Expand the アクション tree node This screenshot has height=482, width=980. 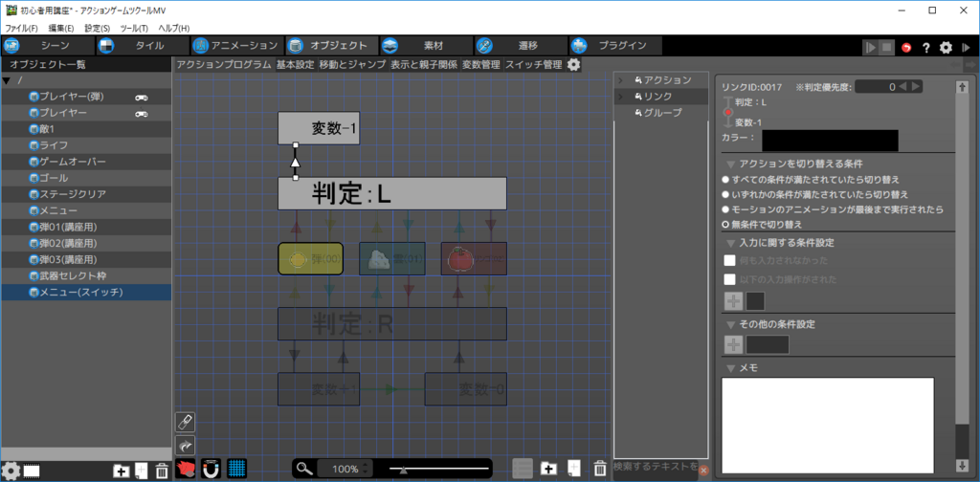(620, 80)
